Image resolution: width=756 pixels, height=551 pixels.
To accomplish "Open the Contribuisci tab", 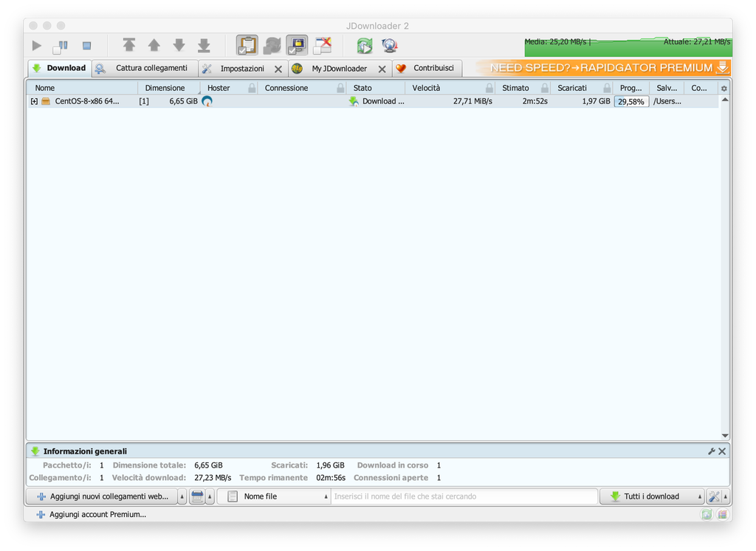I will pyautogui.click(x=427, y=68).
